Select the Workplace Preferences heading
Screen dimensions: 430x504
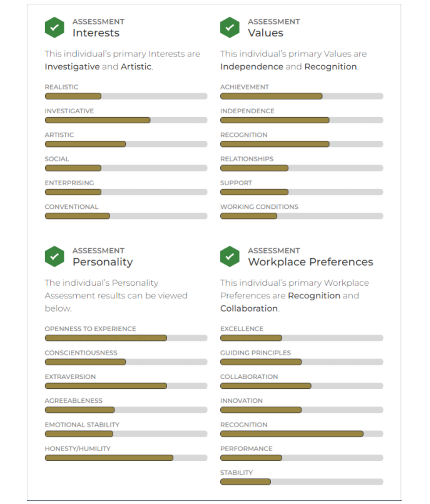point(310,262)
